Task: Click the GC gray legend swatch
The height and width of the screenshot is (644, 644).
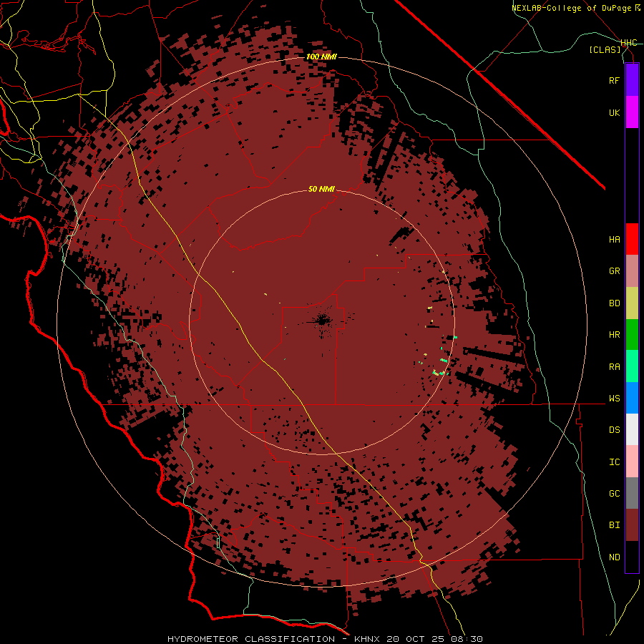Action: [x=632, y=493]
